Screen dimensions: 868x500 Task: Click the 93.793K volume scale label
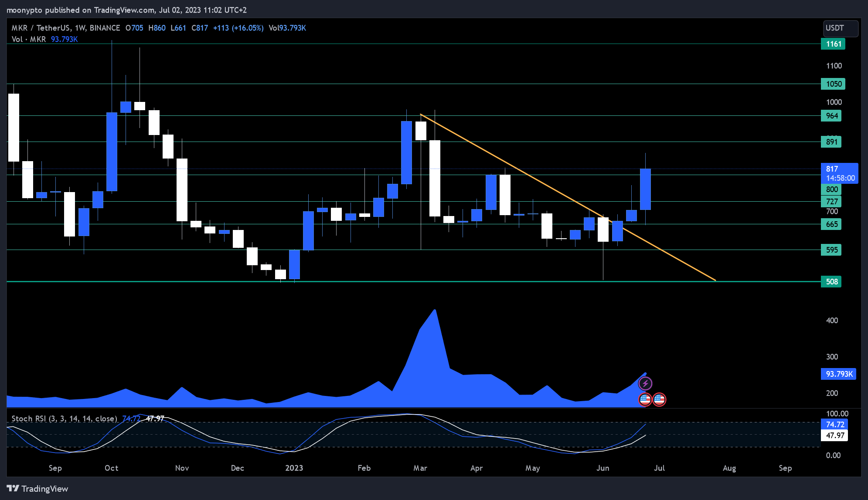click(838, 374)
